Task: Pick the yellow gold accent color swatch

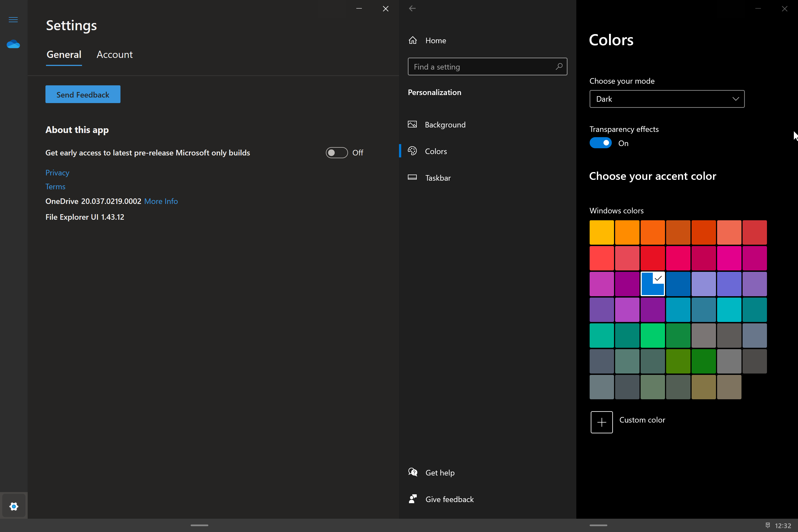Action: 602,232
